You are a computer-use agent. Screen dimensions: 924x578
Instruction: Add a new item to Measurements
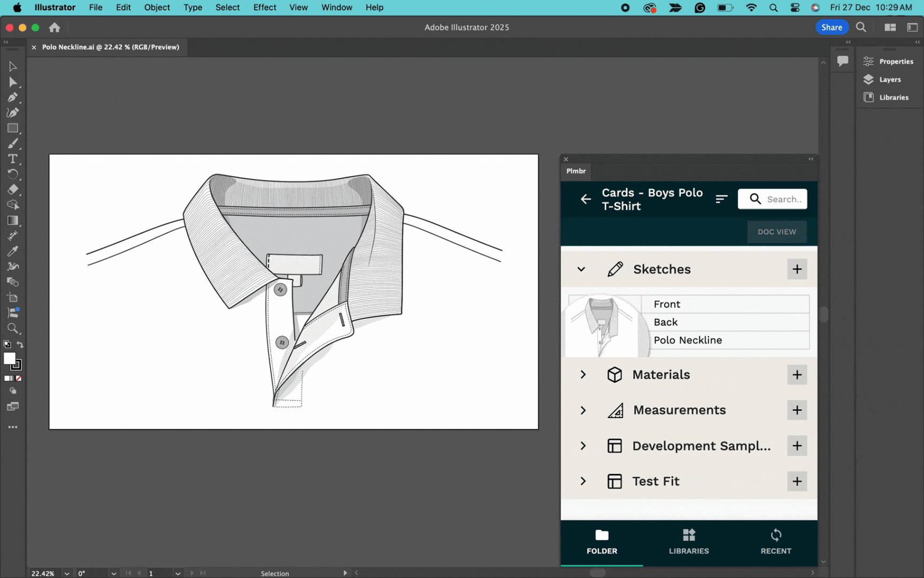[x=797, y=410]
